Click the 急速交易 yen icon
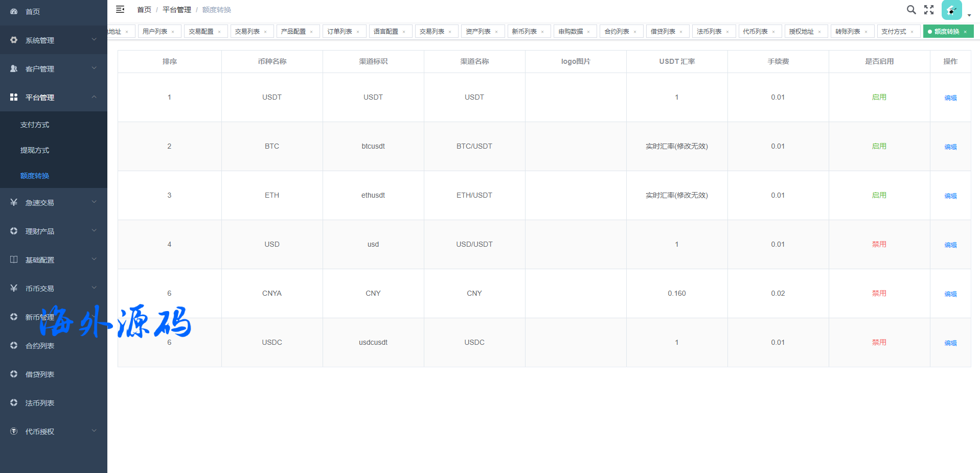The width and height of the screenshot is (980, 473). 14,202
